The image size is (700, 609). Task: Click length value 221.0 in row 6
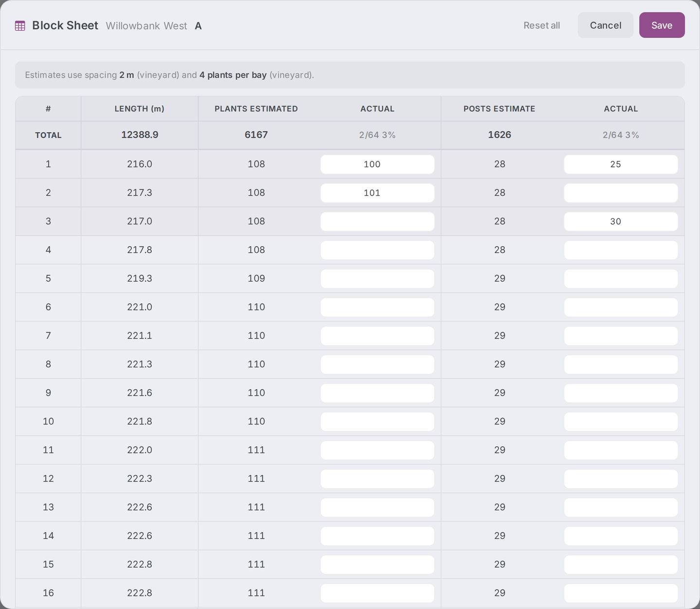click(140, 307)
